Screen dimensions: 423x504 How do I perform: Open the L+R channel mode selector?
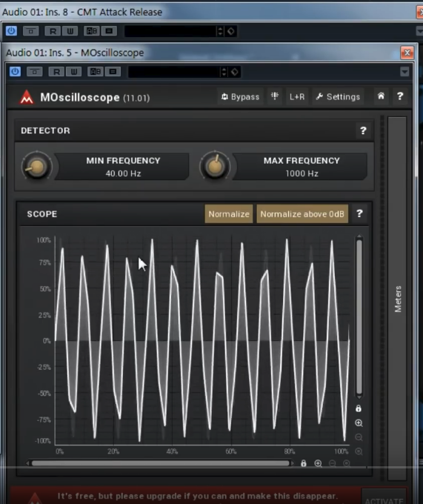point(297,97)
